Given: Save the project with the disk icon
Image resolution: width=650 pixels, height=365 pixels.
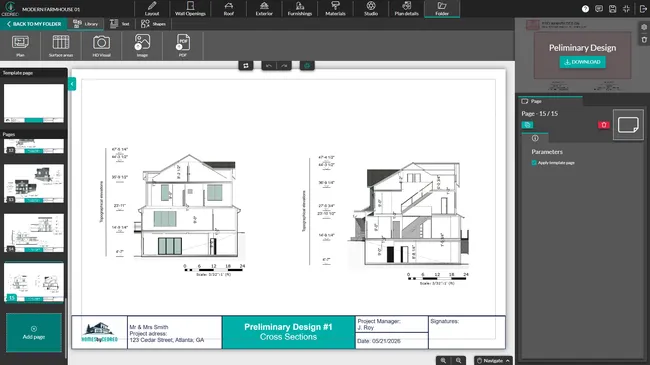Looking at the screenshot, I should coord(613,9).
